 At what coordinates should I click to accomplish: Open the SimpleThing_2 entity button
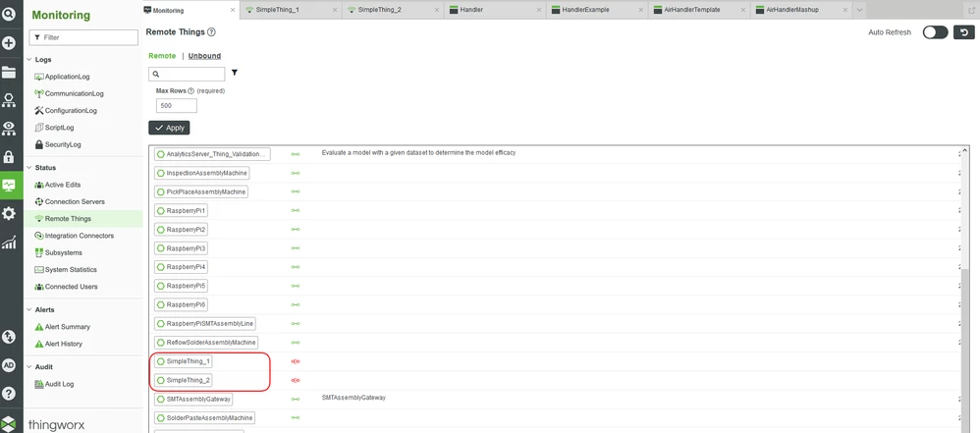tap(185, 380)
